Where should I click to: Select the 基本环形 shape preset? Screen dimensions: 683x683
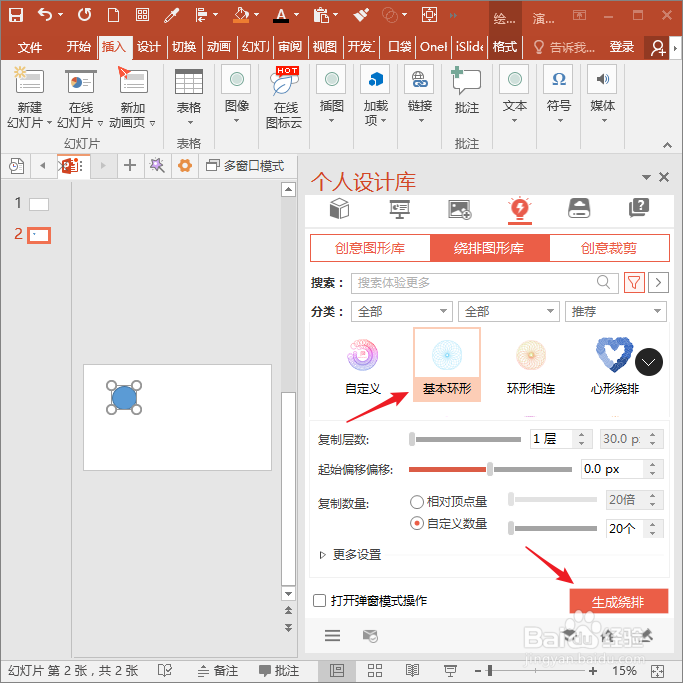pos(447,365)
